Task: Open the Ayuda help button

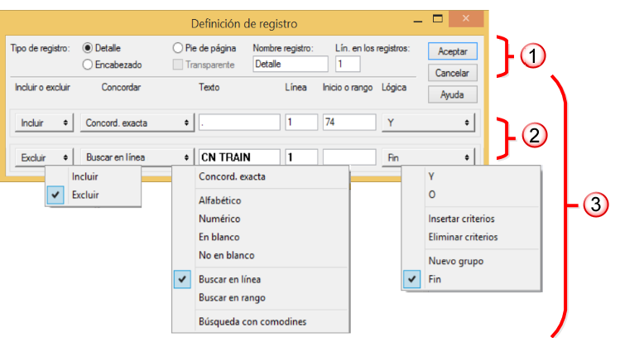Action: pyautogui.click(x=452, y=94)
